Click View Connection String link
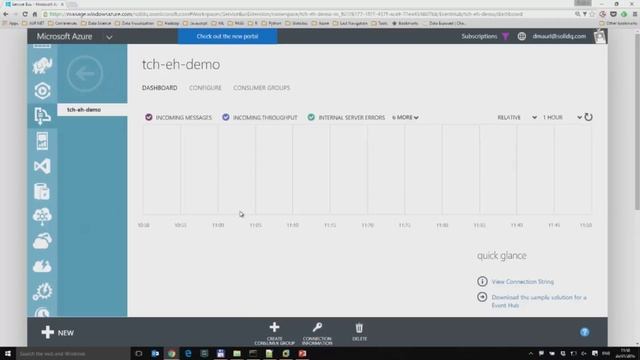The width and height of the screenshot is (640, 360). (522, 282)
